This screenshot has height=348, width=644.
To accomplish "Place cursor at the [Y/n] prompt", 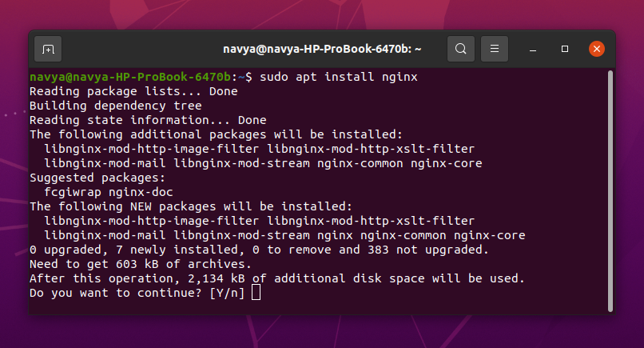I will 256,293.
